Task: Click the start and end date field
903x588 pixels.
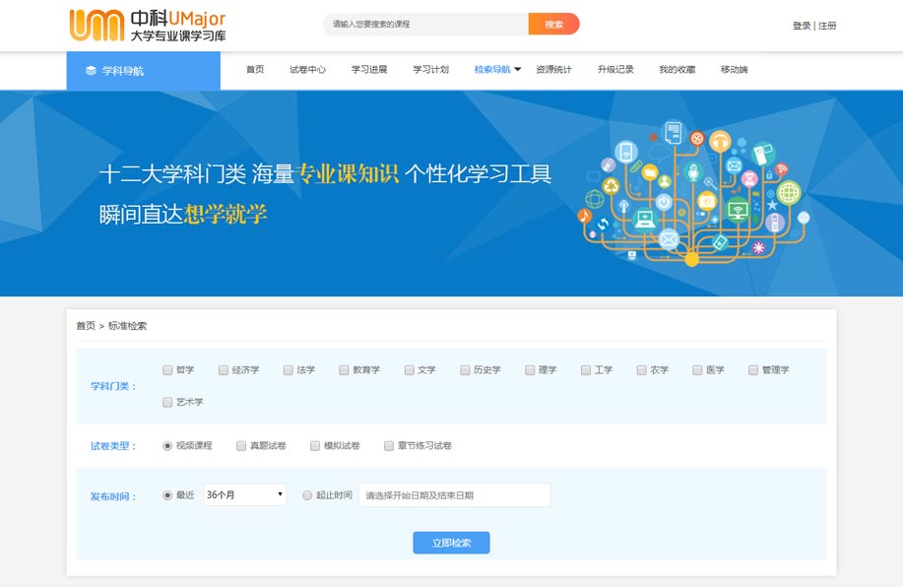Action: point(454,495)
